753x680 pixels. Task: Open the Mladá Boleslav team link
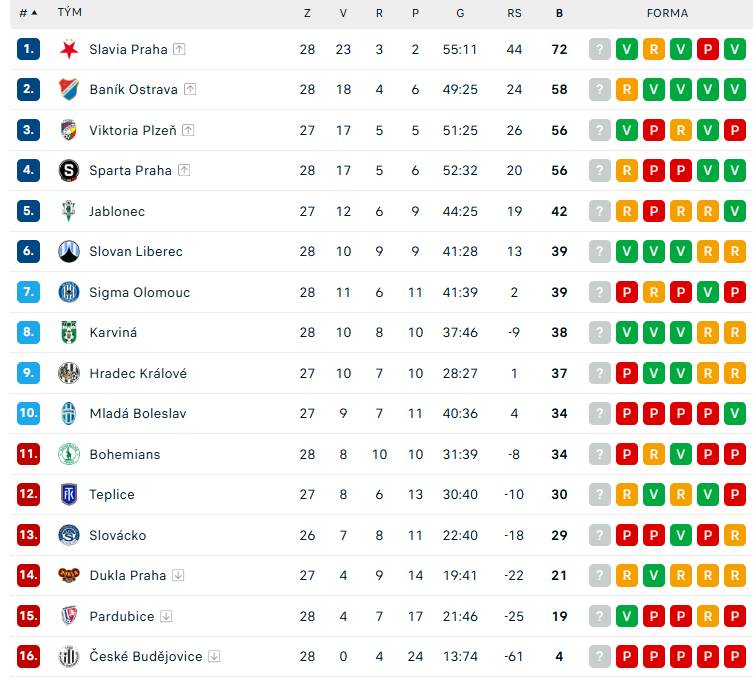[138, 413]
